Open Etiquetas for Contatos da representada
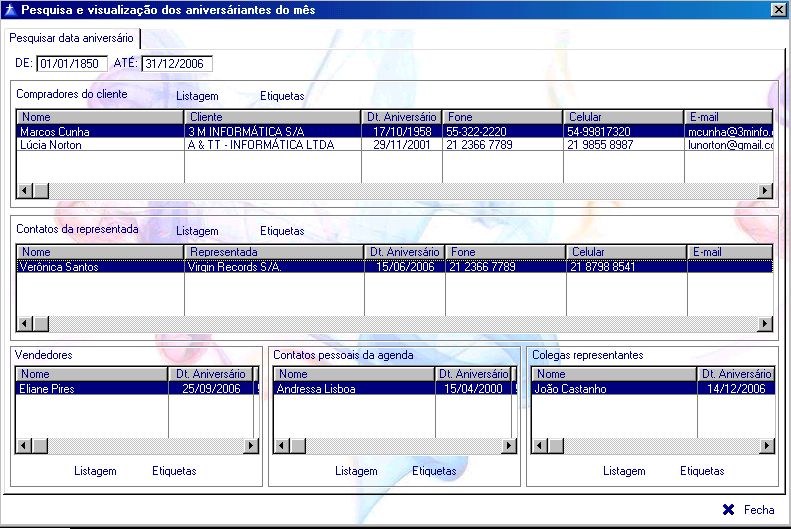Screen dimensions: 791x529 (x=282, y=231)
